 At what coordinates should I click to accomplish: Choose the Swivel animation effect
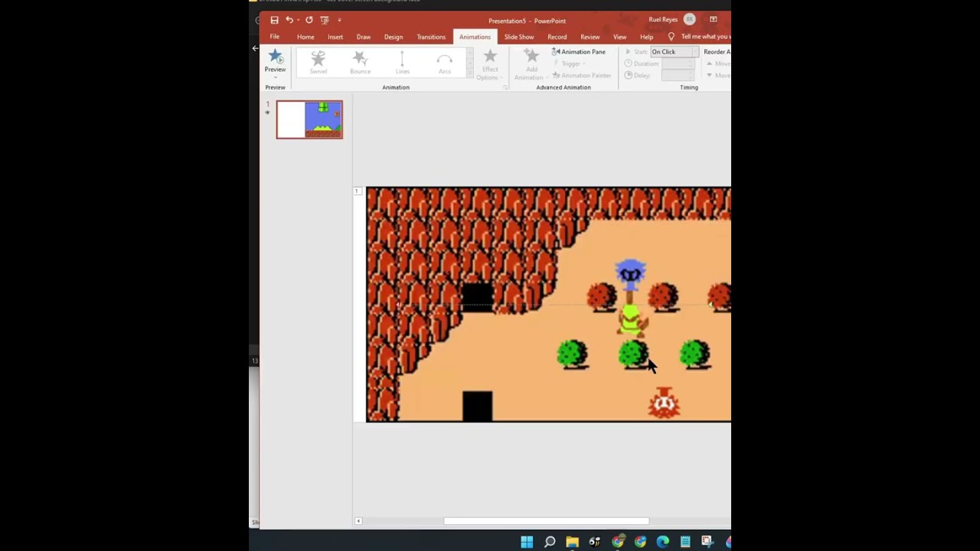318,63
